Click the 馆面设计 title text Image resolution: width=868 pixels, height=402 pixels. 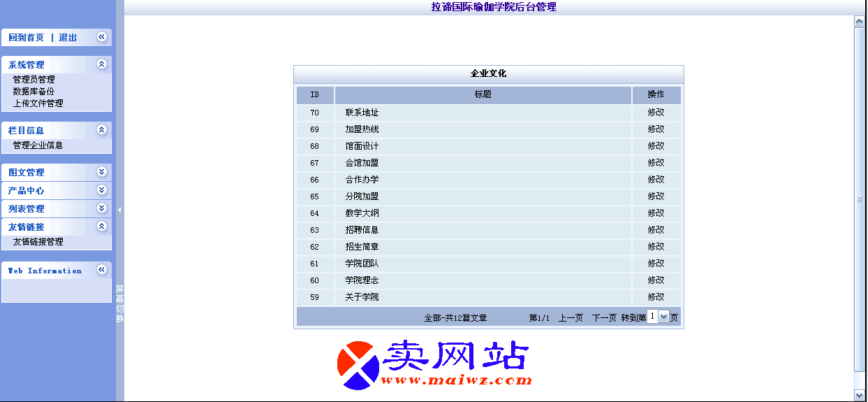(x=362, y=146)
